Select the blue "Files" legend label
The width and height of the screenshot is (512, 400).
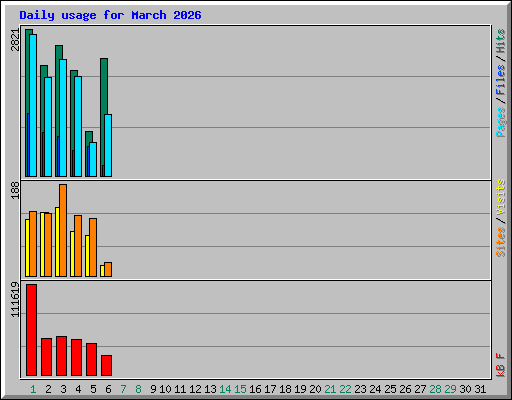click(501, 80)
